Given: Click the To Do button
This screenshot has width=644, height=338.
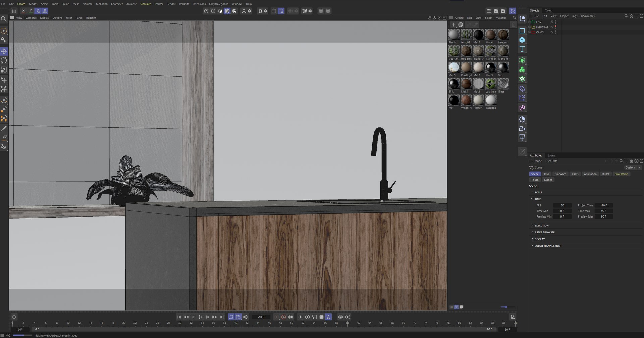Looking at the screenshot, I should pyautogui.click(x=535, y=180).
